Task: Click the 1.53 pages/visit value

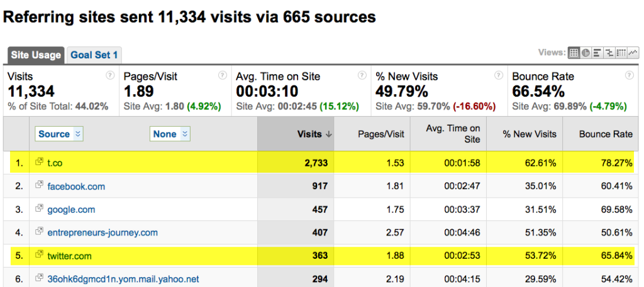Action: (395, 163)
